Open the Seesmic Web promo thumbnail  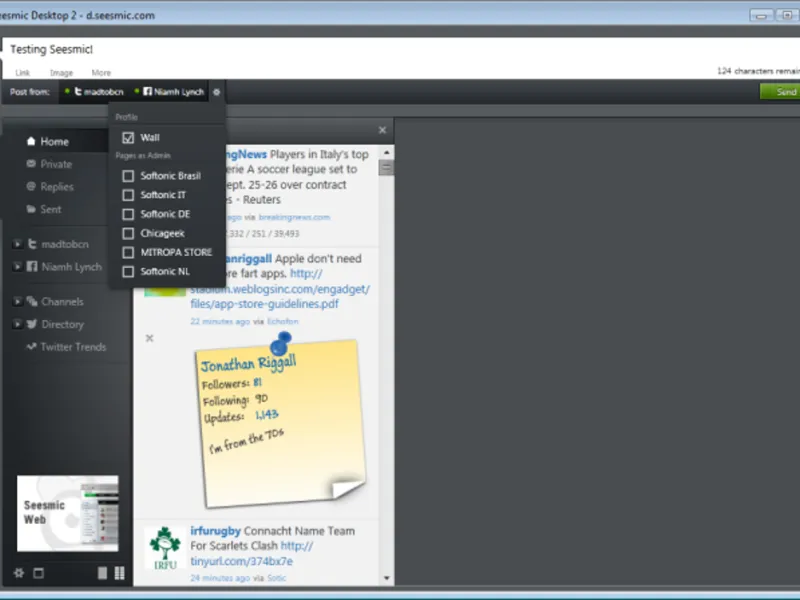click(67, 513)
